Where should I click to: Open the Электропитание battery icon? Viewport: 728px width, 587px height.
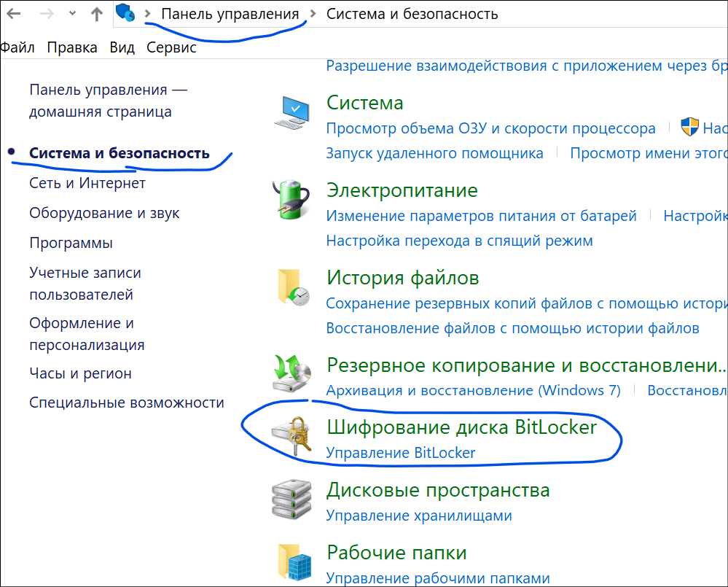click(x=292, y=199)
